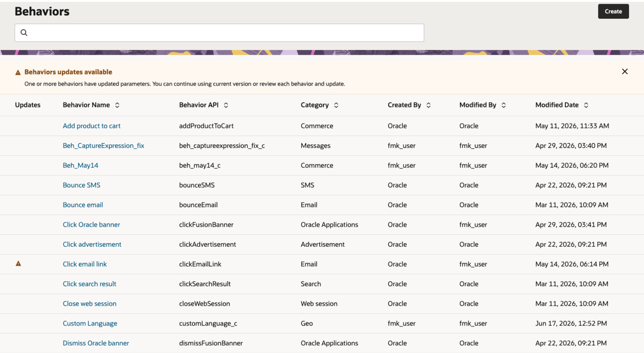The image size is (644, 353).
Task: Click Web session category cell
Action: (x=319, y=303)
